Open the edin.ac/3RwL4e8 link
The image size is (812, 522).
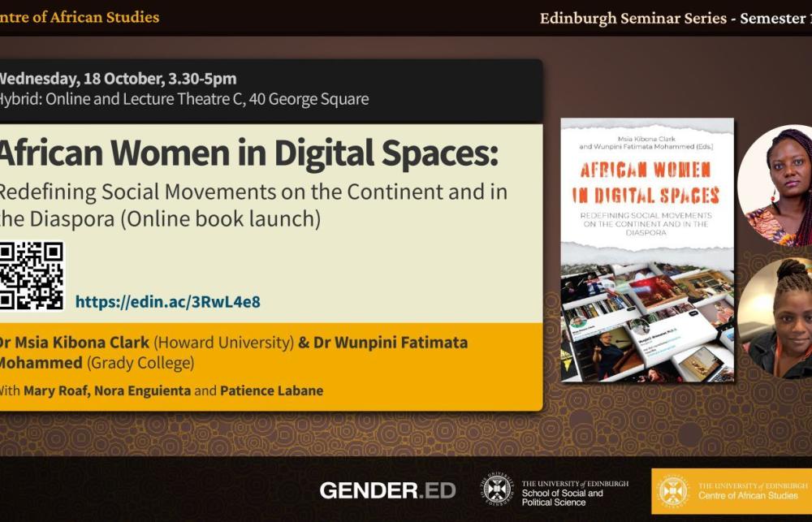(x=167, y=302)
